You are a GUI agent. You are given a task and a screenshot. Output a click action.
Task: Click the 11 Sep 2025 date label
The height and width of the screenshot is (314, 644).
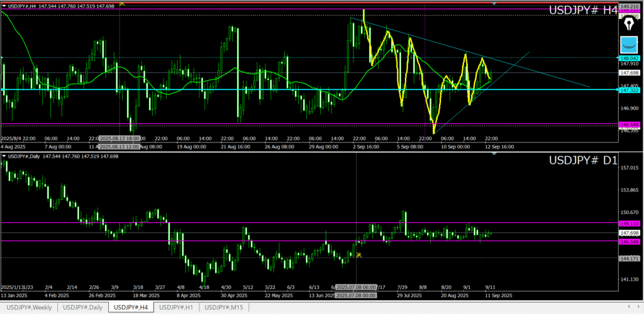point(499,295)
